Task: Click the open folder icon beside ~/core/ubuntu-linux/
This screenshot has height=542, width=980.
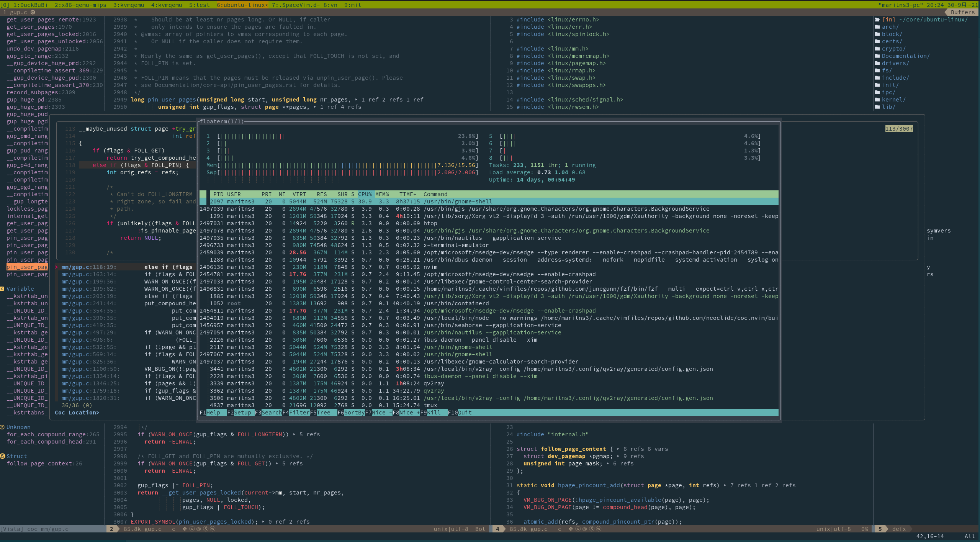Action: click(x=877, y=20)
